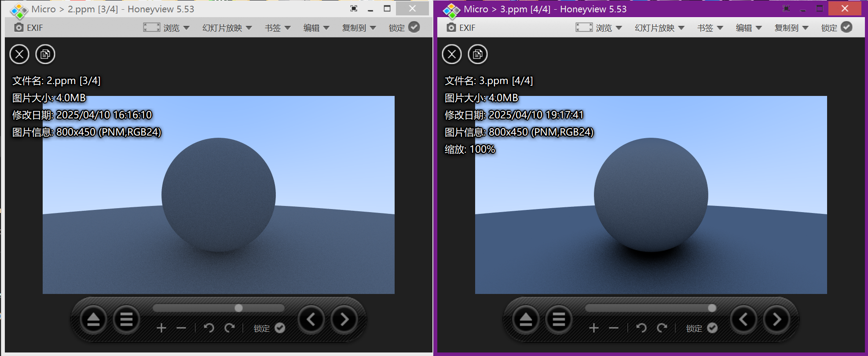Rotate clockwise in 2.ppm window
868x356 pixels.
(229, 328)
